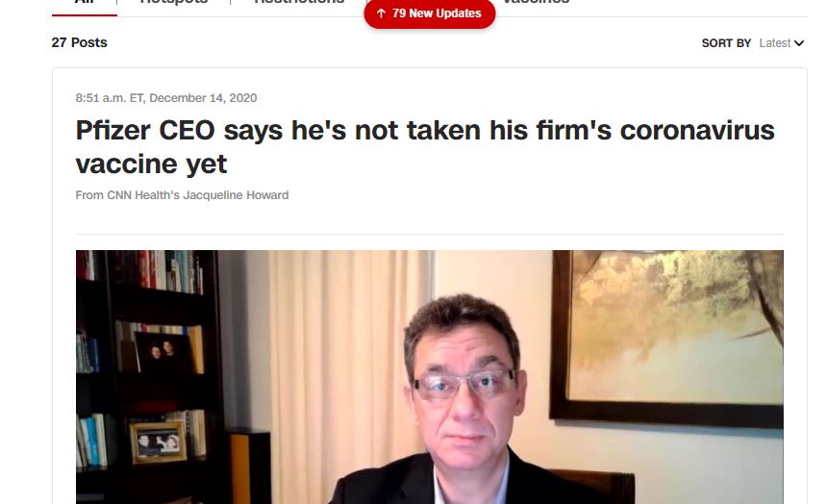The height and width of the screenshot is (504, 827).
Task: Open the Hotspots tab
Action: pyautogui.click(x=173, y=2)
